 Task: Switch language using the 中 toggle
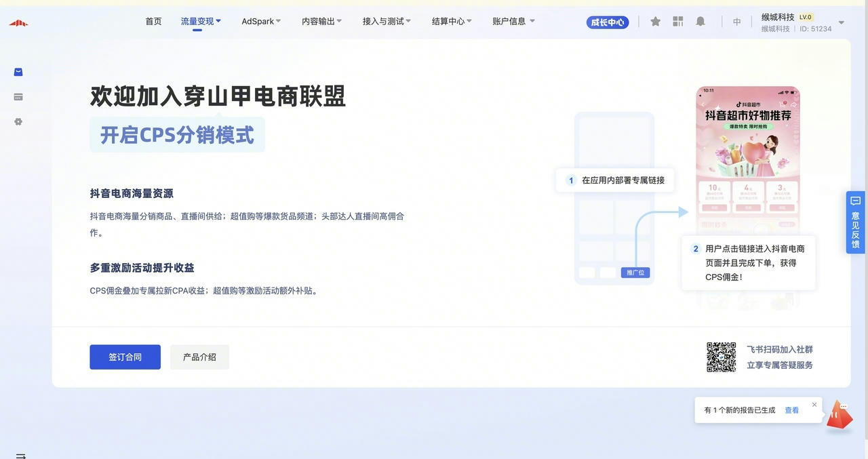(x=736, y=22)
